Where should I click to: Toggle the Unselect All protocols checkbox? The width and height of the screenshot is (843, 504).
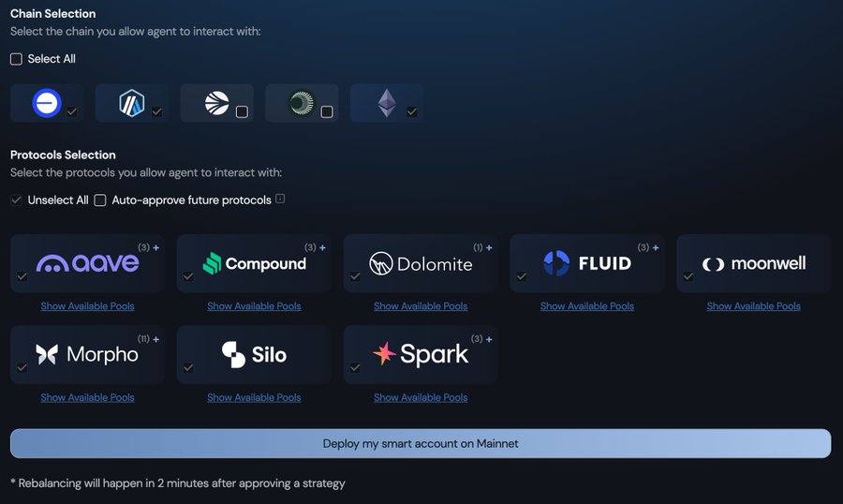coord(16,200)
